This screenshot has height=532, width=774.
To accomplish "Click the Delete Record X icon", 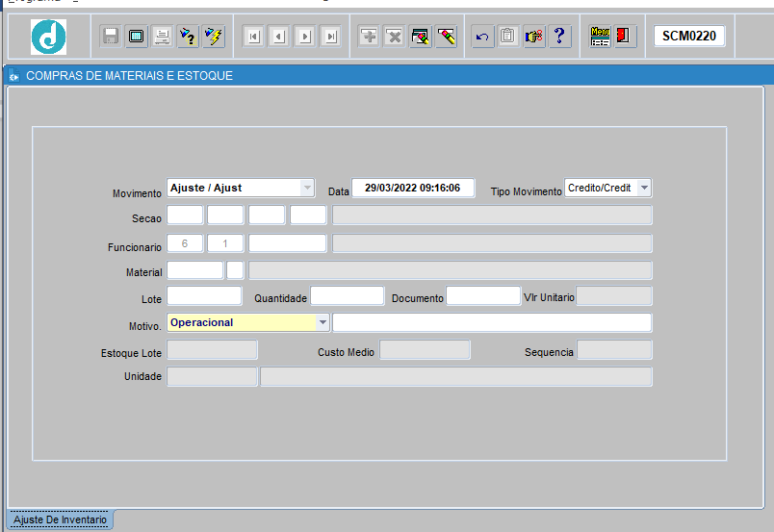I will 395,37.
